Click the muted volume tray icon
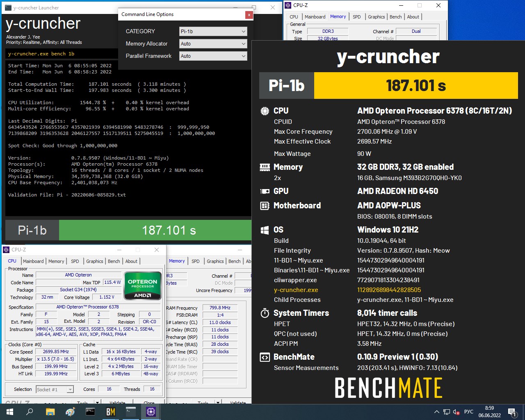The width and height of the screenshot is (525, 420). coord(456,412)
